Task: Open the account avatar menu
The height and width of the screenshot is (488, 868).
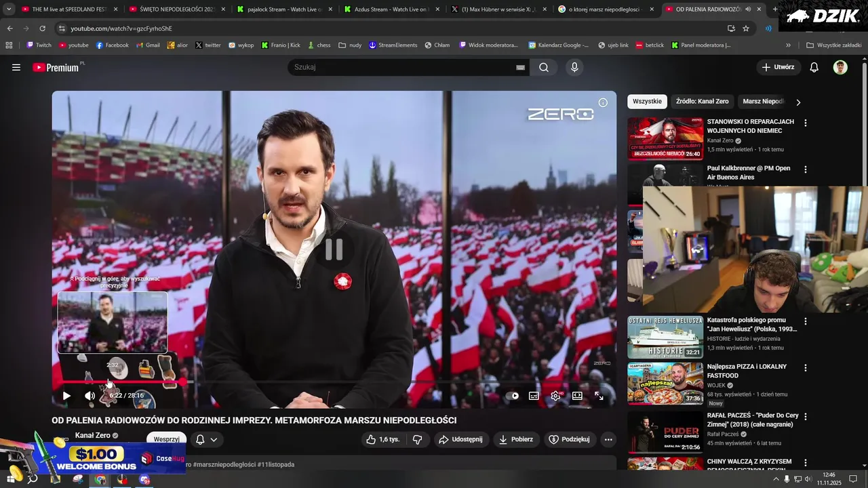Action: click(x=840, y=67)
